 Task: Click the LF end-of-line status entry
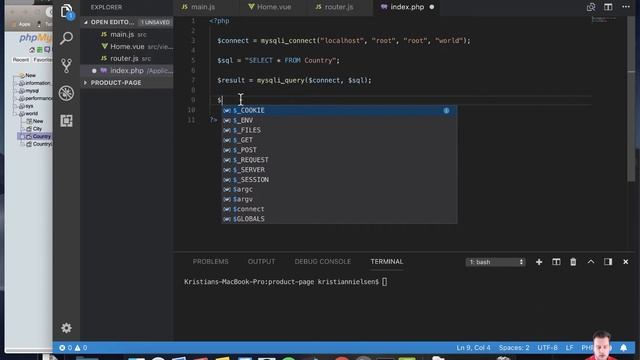click(x=569, y=348)
